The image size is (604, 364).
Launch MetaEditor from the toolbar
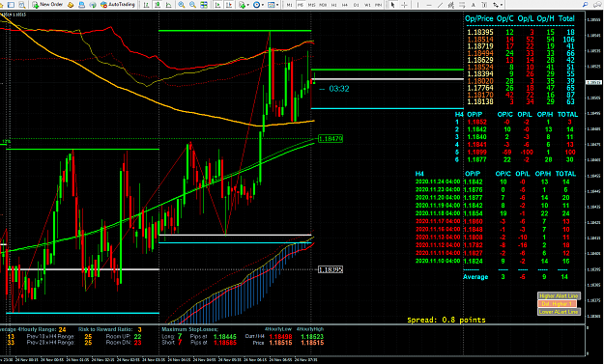coord(71,5)
